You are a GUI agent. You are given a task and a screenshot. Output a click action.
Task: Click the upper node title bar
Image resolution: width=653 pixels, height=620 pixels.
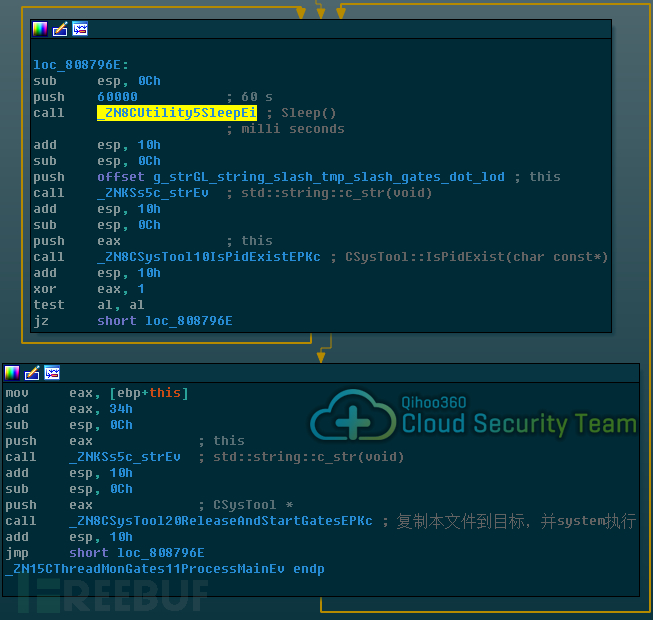click(x=321, y=29)
